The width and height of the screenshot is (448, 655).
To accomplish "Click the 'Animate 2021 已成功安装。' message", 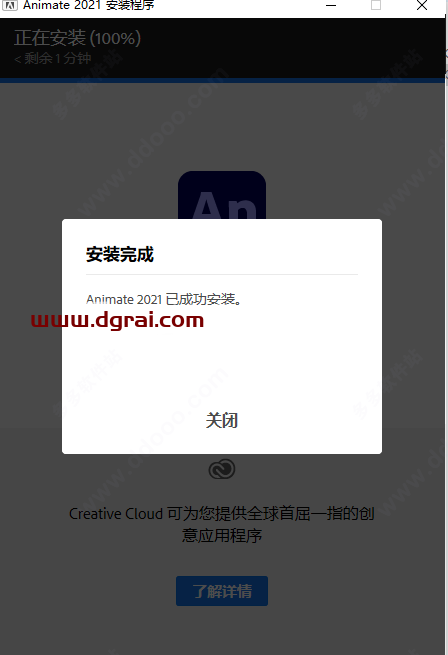I will click(164, 299).
